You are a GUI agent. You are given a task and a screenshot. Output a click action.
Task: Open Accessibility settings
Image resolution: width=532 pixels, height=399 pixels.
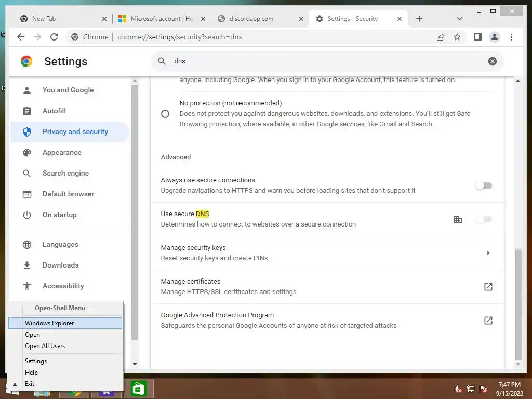click(x=69, y=286)
